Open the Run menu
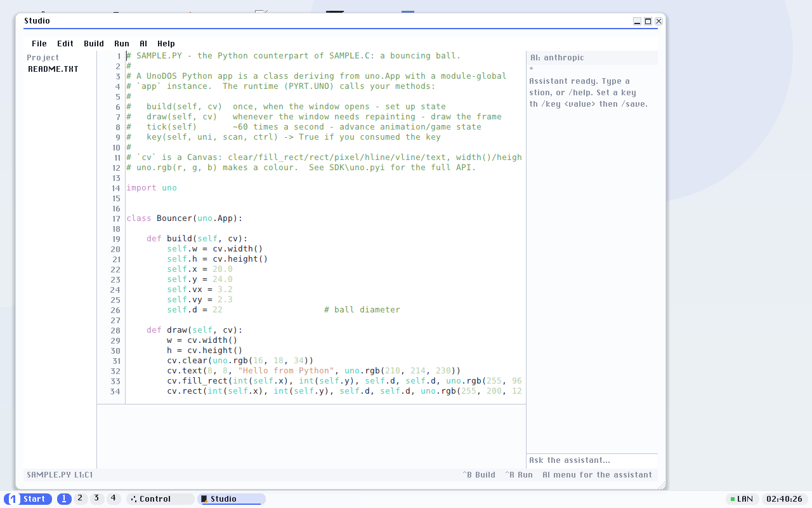Screen dimensions: 812x508 coord(122,44)
